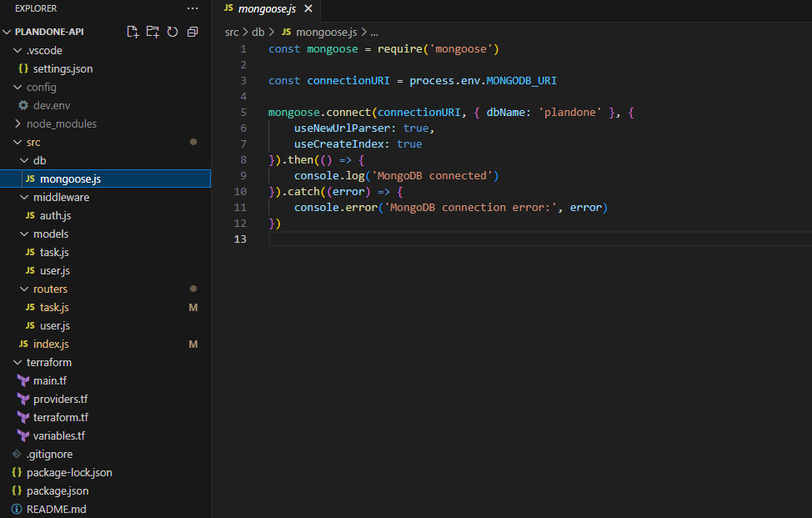The width and height of the screenshot is (812, 518).
Task: Click the New Folder icon in Explorer header
Action: (x=153, y=32)
